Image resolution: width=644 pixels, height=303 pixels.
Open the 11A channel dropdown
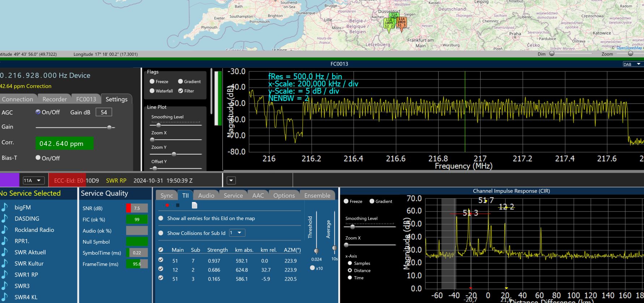(x=33, y=180)
